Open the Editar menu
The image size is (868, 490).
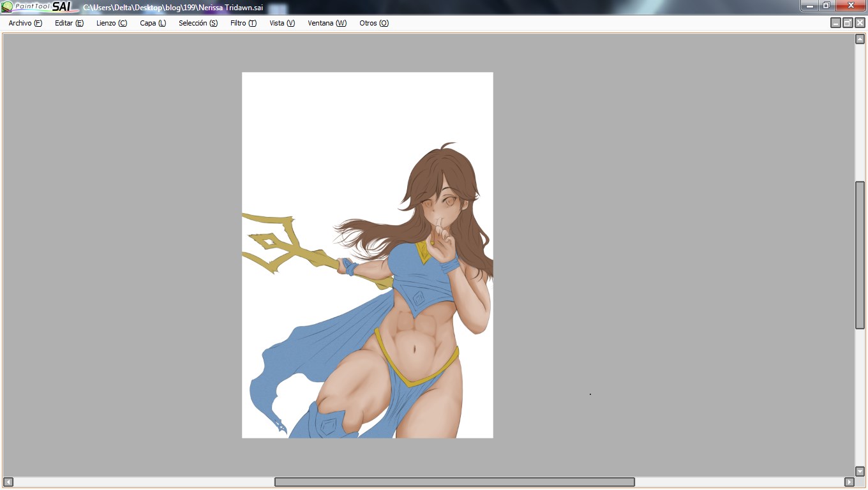click(69, 23)
